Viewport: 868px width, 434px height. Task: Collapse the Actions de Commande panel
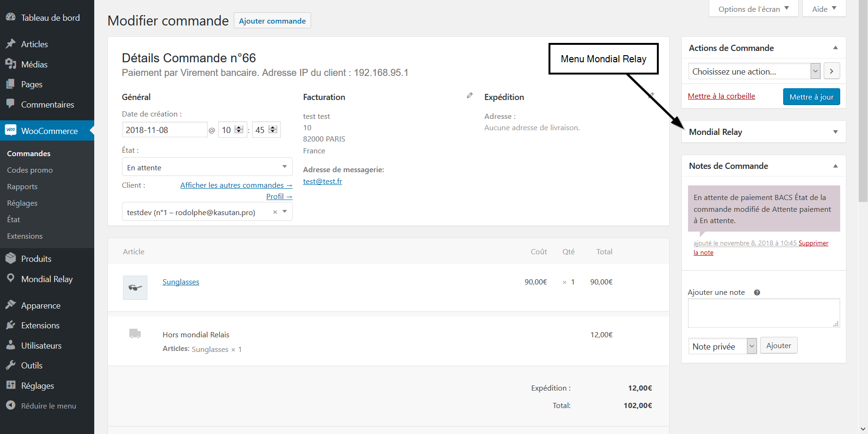tap(835, 48)
